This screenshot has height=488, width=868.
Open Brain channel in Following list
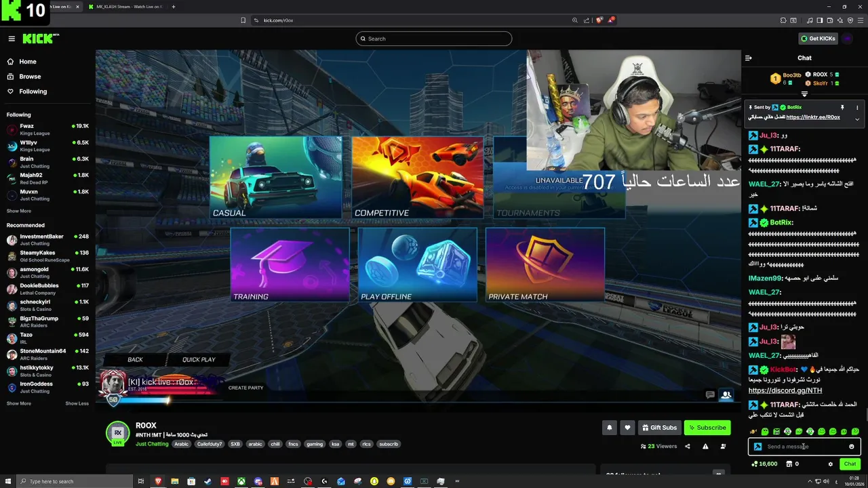47,162
